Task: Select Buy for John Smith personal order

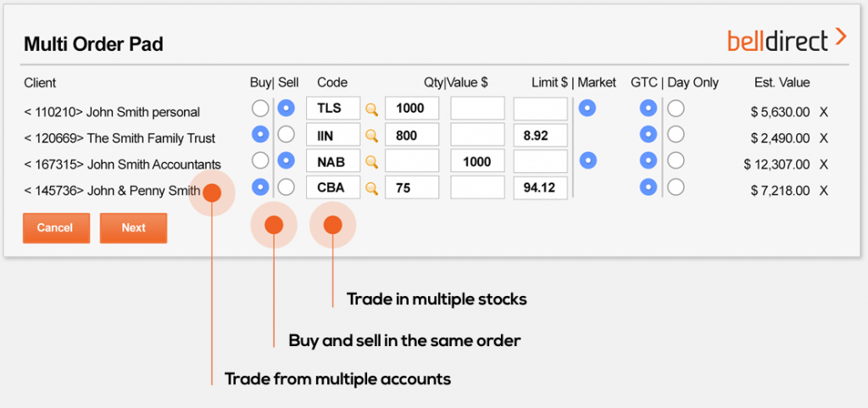Action: pos(260,109)
